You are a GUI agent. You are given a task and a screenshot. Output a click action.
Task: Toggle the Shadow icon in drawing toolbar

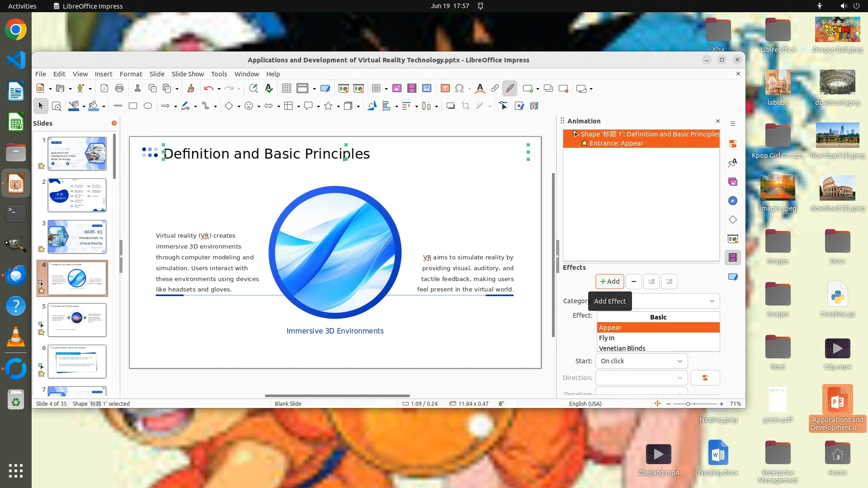(x=450, y=106)
